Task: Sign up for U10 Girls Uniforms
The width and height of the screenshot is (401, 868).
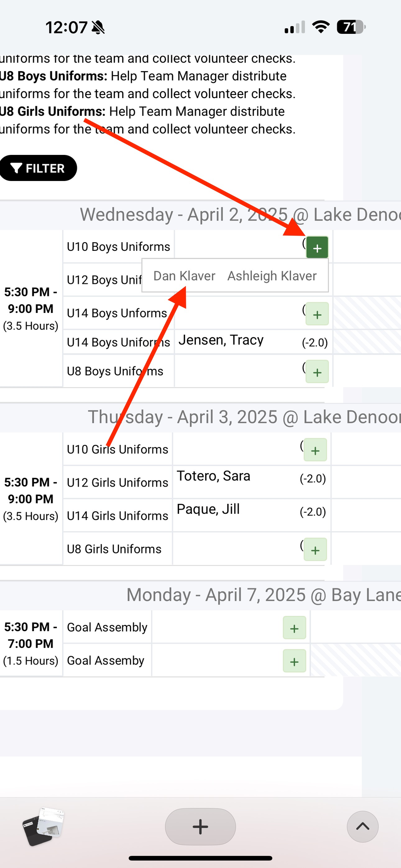Action: (315, 450)
